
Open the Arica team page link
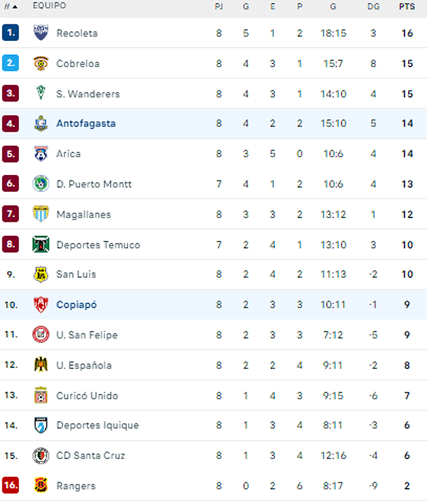[x=68, y=154]
